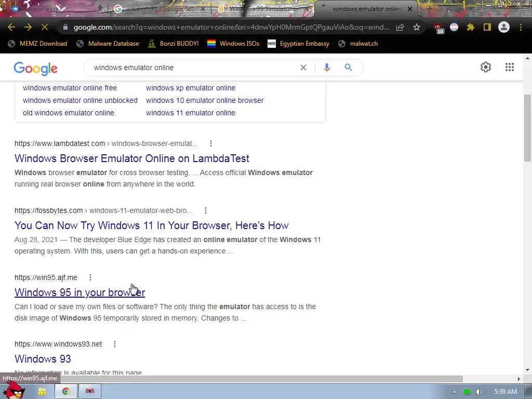
Task: Close the Windows 95 Simulator tab
Action: 307,9
